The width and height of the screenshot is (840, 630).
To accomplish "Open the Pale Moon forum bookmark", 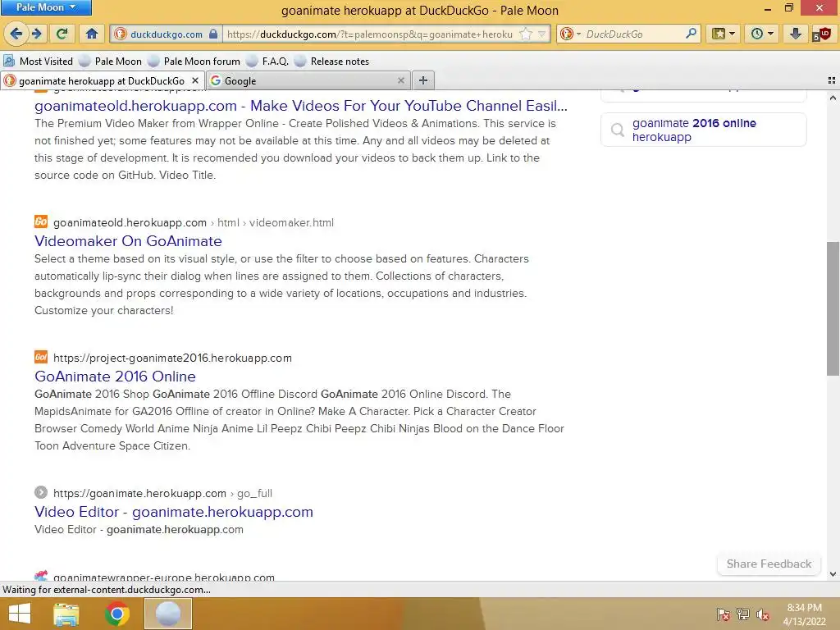I will click(194, 61).
